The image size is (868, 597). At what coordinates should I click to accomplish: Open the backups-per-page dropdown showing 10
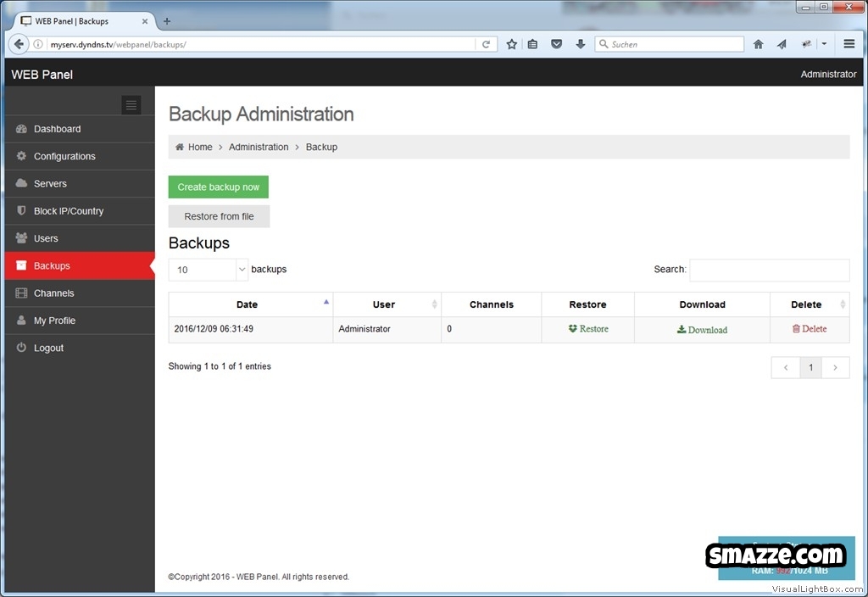(209, 270)
